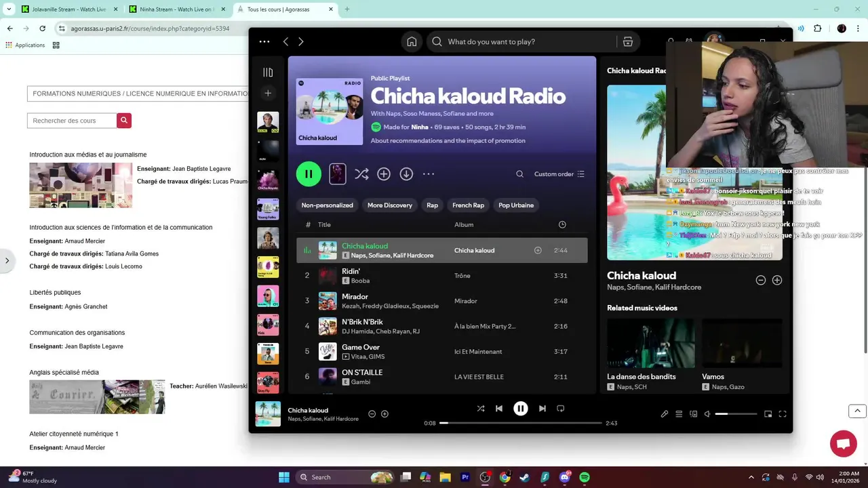The height and width of the screenshot is (488, 868).
Task: Select the Pop Urbaine filter chip
Action: tap(516, 205)
